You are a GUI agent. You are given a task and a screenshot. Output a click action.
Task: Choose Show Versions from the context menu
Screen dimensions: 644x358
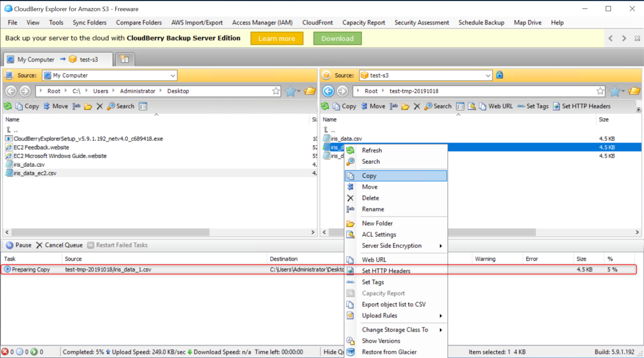click(x=396, y=341)
